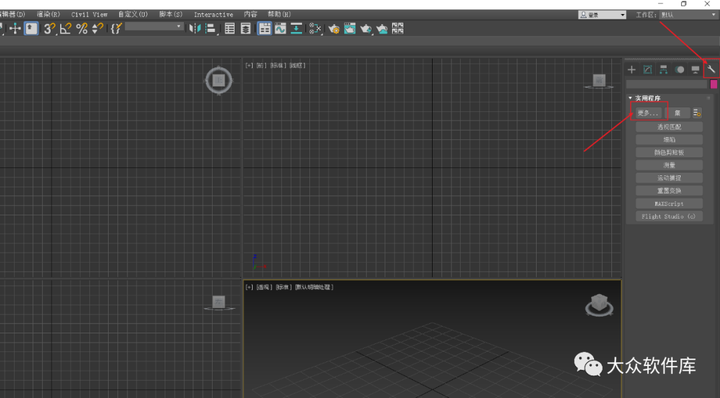Viewport: 720px width, 398px height.
Task: Switch to the Display panel tab
Action: point(695,69)
